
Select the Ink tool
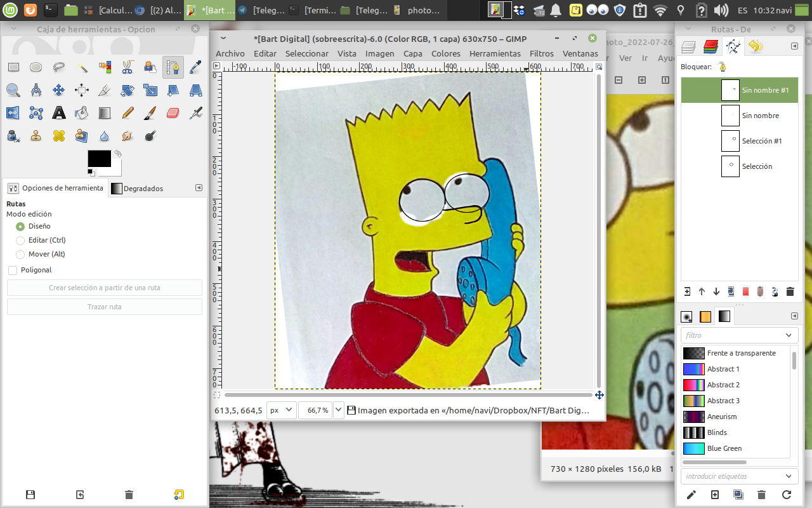tap(13, 136)
